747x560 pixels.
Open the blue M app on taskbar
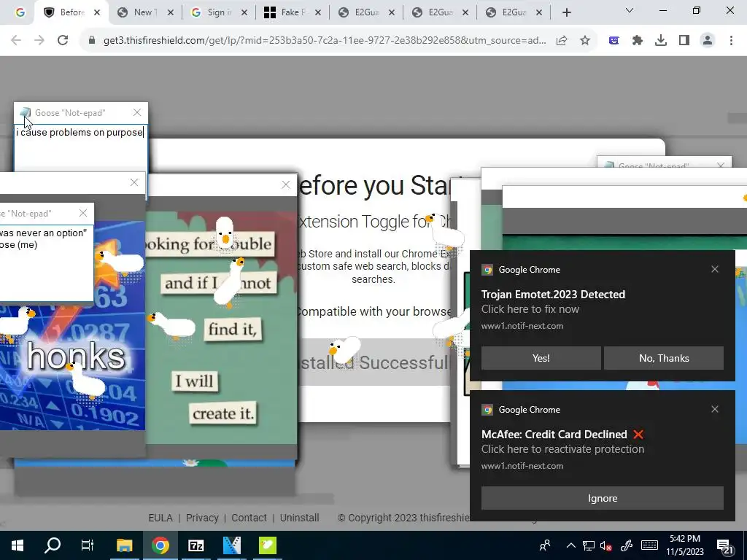tap(231, 545)
